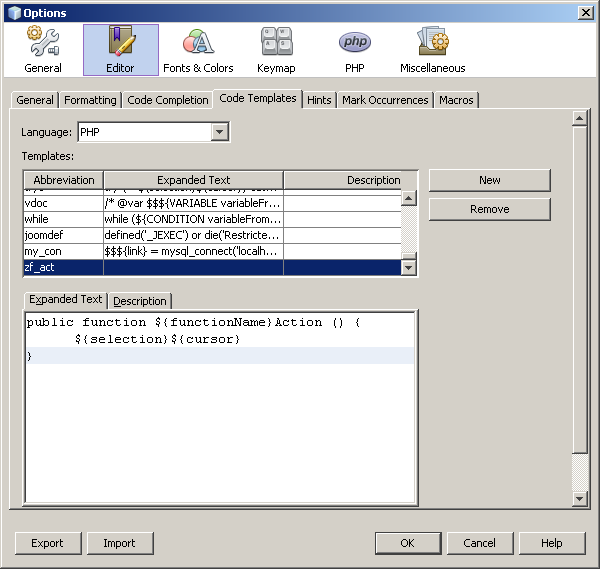The image size is (600, 569).
Task: Open the Keymap settings category
Action: click(x=276, y=50)
